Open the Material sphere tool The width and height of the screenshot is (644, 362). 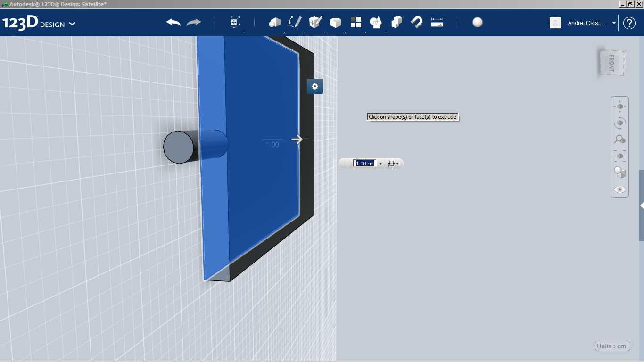tap(478, 23)
